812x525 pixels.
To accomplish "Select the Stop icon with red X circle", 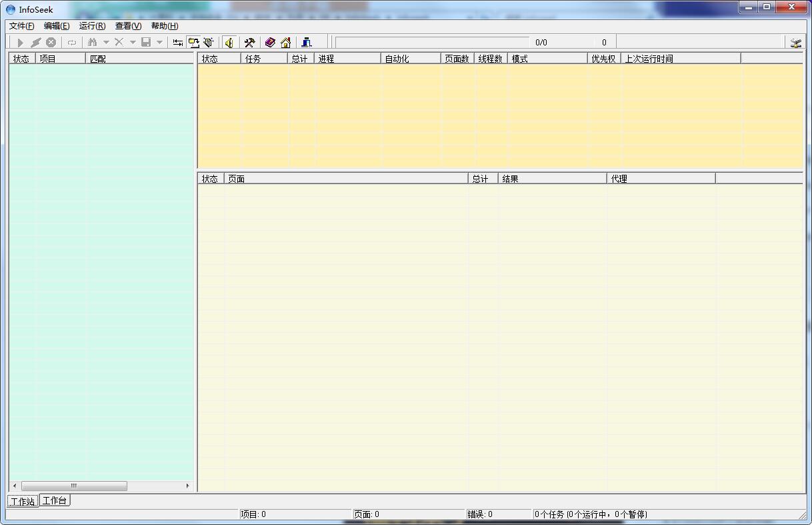I will 51,42.
